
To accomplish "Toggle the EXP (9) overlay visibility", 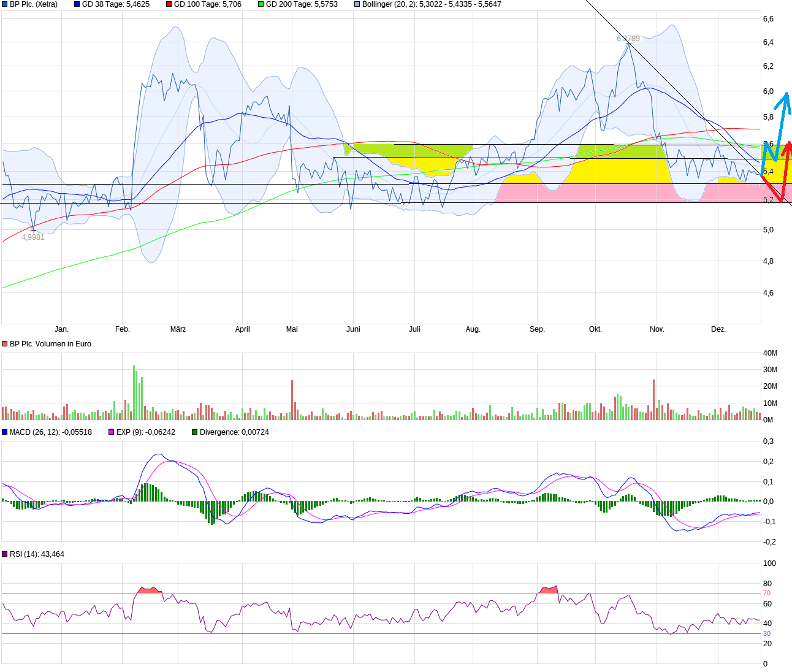I will (x=110, y=432).
